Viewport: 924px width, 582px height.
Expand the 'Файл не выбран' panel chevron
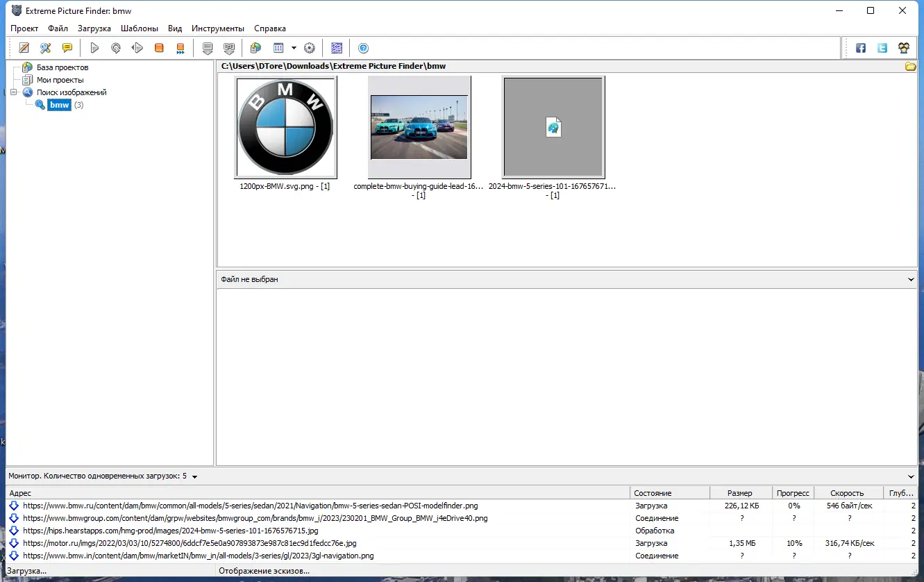pos(911,279)
